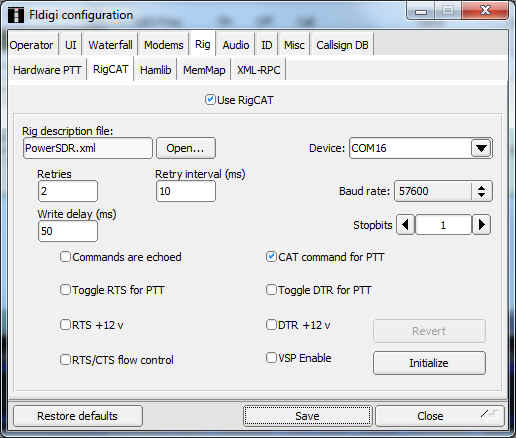Enable Commands are echoed checkbox
This screenshot has width=516, height=438.
(x=65, y=257)
